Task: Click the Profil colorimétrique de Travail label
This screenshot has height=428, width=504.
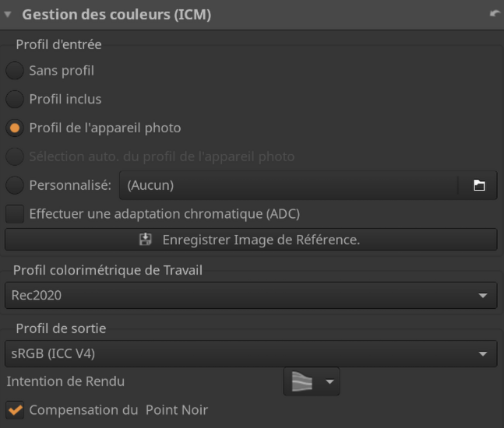Action: 107,270
